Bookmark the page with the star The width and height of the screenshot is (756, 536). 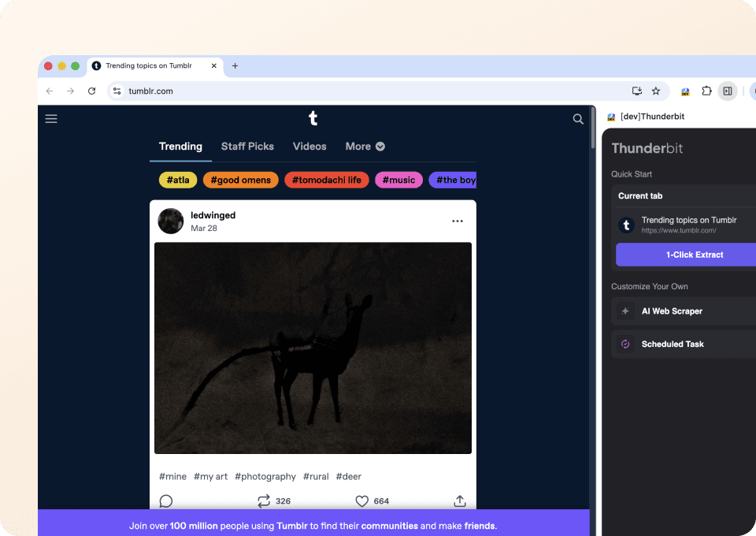click(x=656, y=91)
